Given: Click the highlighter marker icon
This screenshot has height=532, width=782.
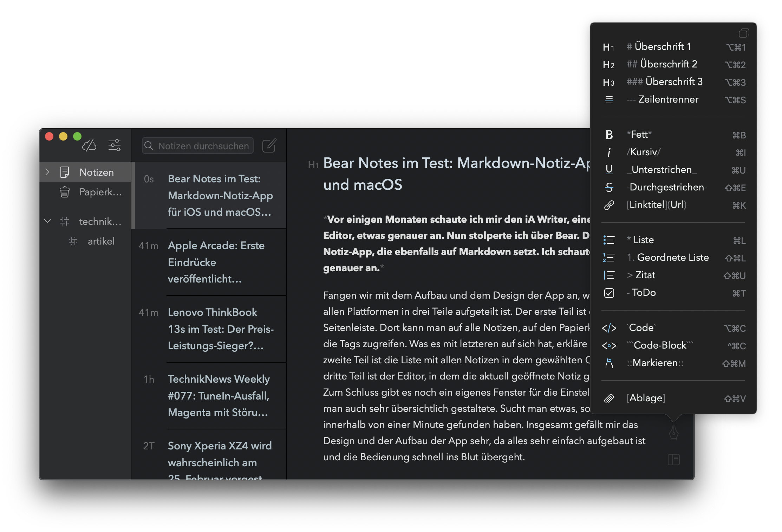Looking at the screenshot, I should tap(609, 363).
